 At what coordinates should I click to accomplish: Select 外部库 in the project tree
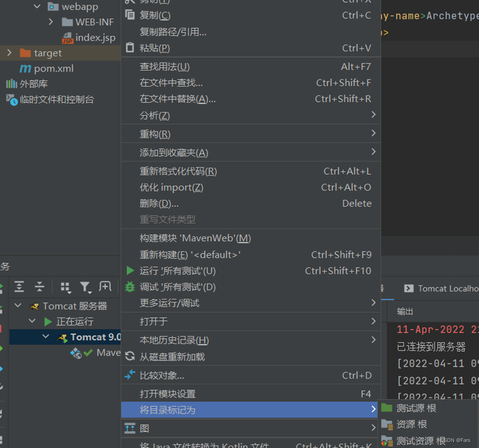click(34, 84)
